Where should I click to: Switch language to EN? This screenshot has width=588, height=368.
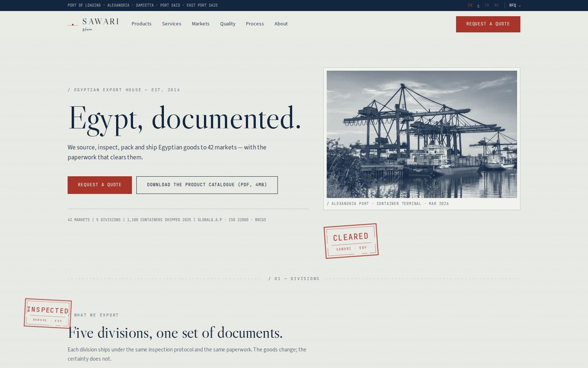470,6
